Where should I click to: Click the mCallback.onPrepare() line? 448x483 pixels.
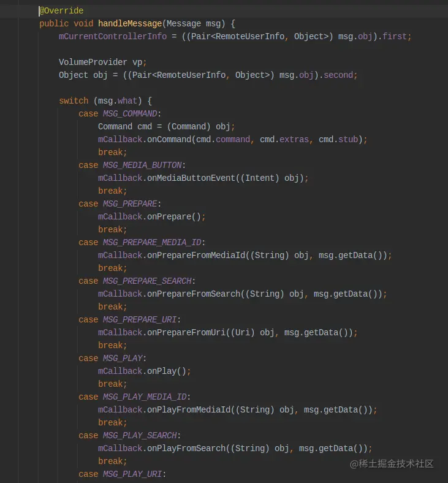point(151,217)
